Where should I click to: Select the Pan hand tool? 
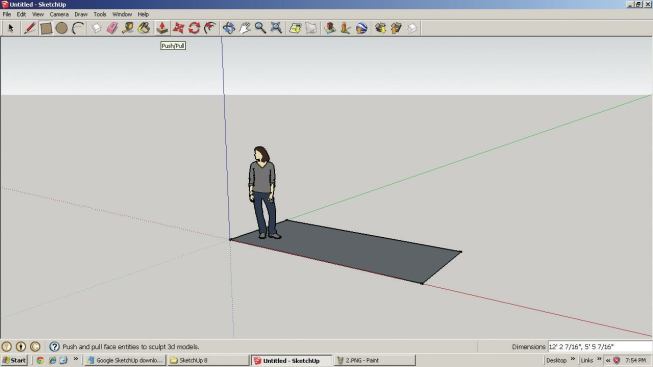244,28
